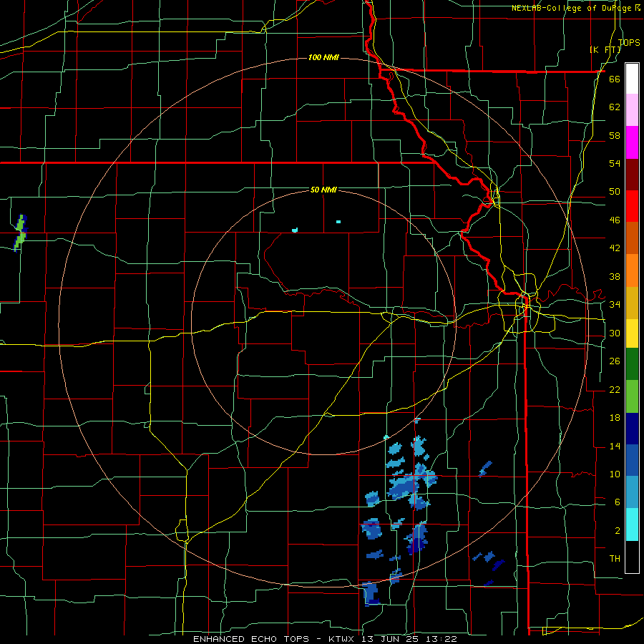Click the legend value 14
Screen dimensions: 644x644
(x=615, y=446)
